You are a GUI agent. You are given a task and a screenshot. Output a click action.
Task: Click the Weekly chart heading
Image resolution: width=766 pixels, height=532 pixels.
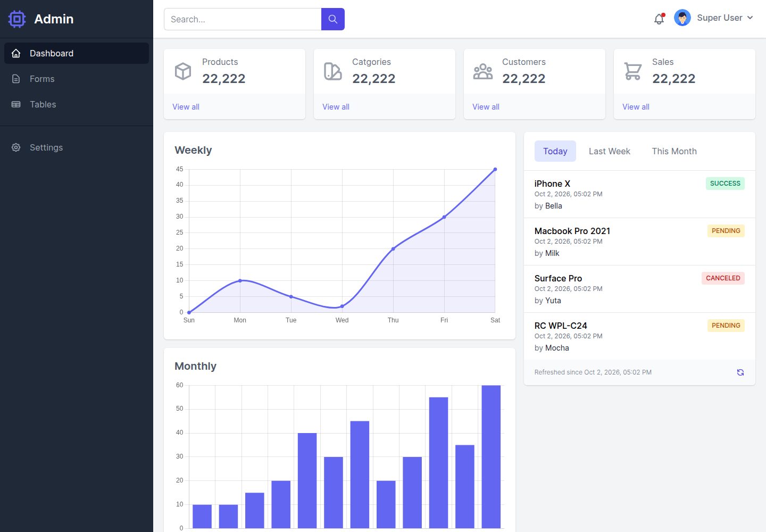point(193,150)
